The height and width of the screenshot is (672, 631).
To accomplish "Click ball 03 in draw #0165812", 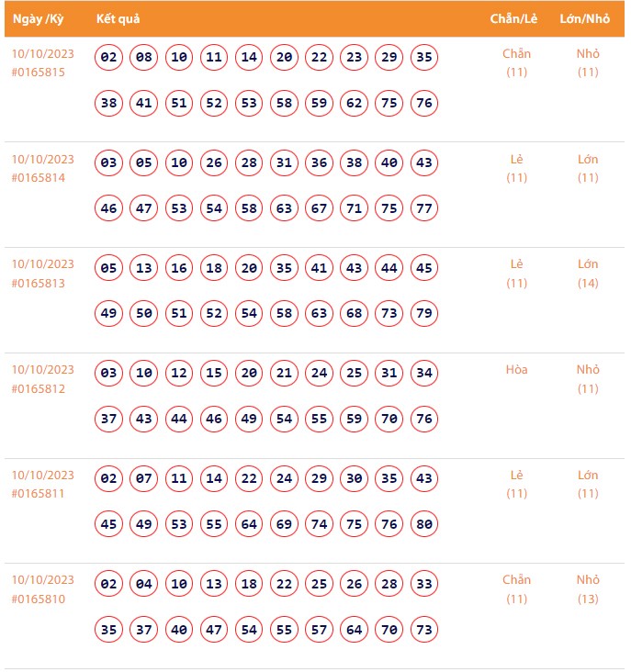I will point(109,374).
